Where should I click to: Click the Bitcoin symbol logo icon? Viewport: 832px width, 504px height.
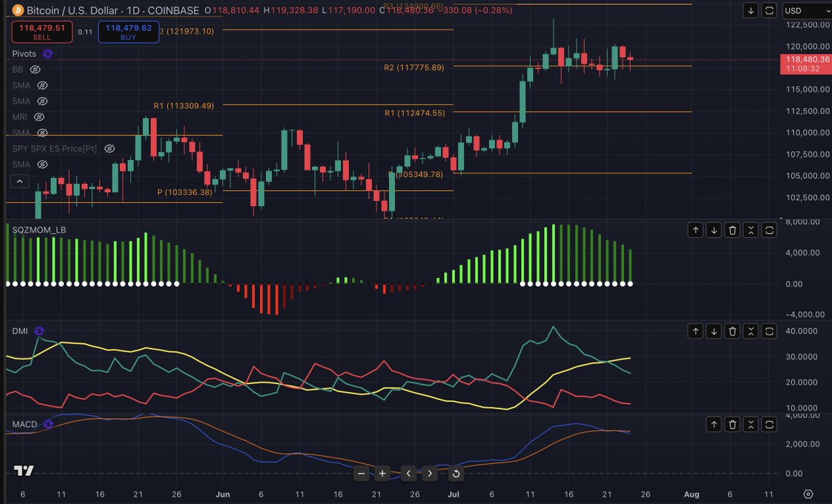click(x=17, y=10)
